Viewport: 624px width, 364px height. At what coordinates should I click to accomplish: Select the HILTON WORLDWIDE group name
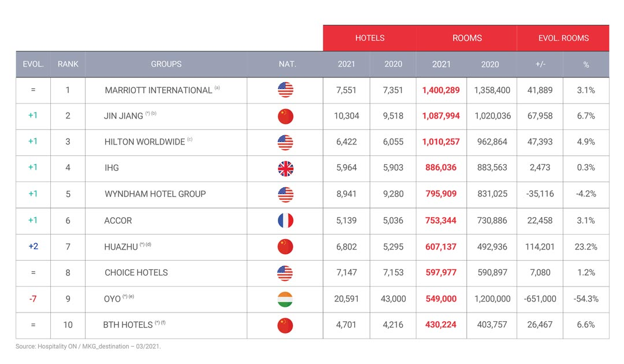[x=144, y=142]
